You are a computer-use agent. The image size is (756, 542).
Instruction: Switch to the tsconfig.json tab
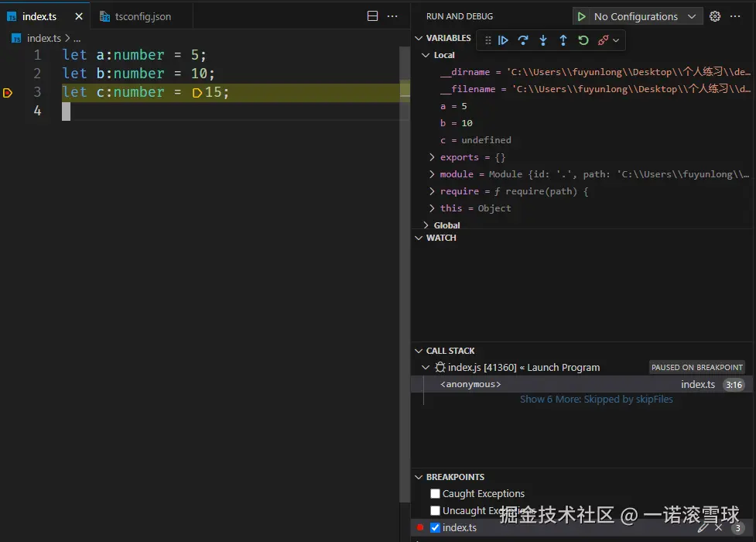[142, 16]
